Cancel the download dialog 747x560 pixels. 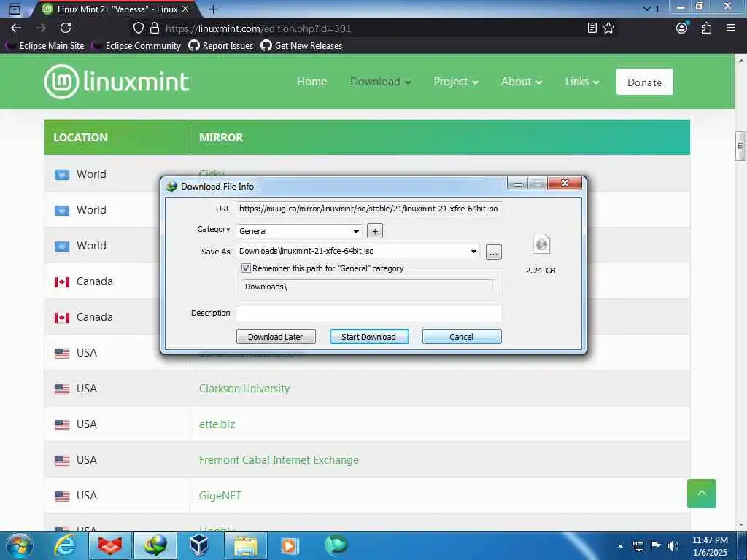[462, 337]
